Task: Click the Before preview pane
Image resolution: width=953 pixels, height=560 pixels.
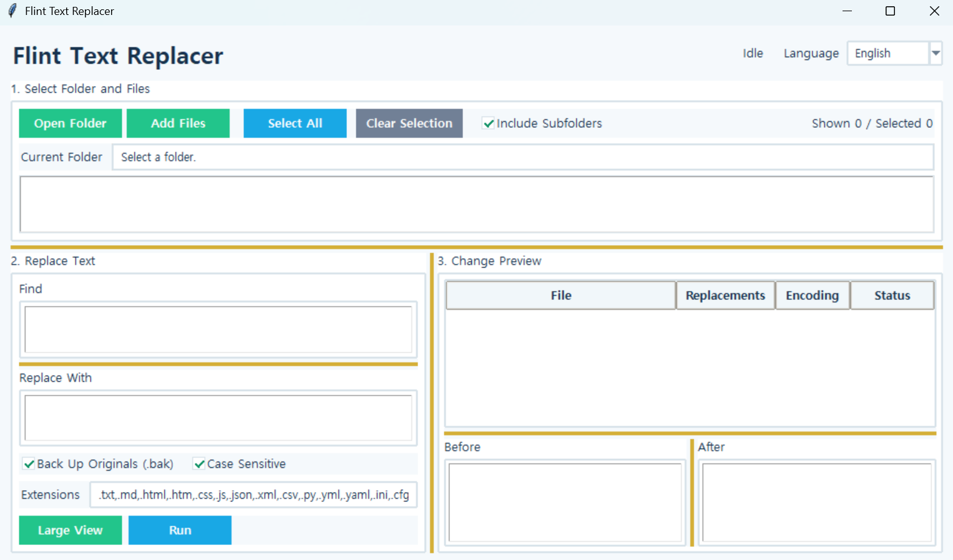Action: tap(565, 503)
